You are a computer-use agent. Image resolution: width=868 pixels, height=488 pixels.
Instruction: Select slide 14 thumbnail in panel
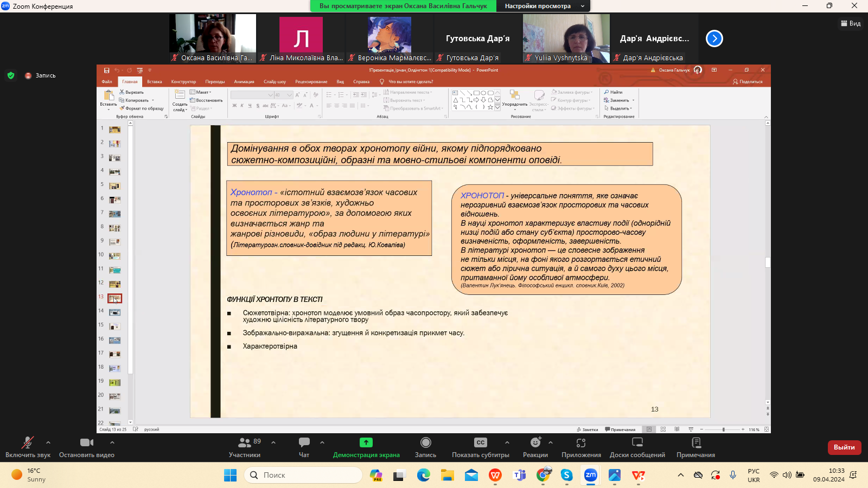coord(115,312)
